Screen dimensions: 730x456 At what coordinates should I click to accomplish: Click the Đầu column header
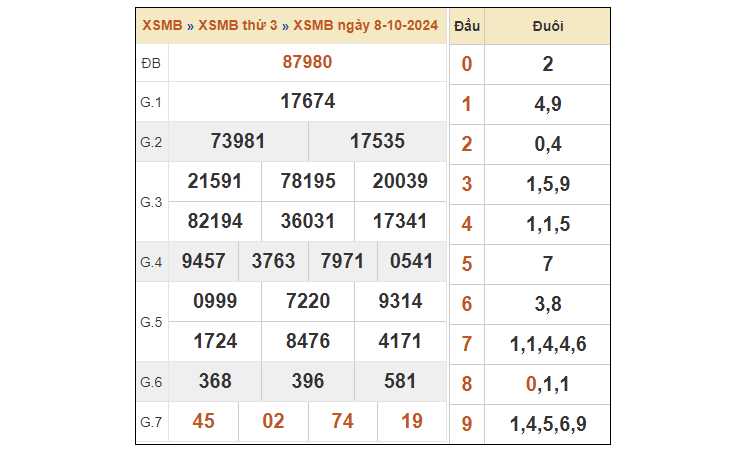(x=466, y=26)
